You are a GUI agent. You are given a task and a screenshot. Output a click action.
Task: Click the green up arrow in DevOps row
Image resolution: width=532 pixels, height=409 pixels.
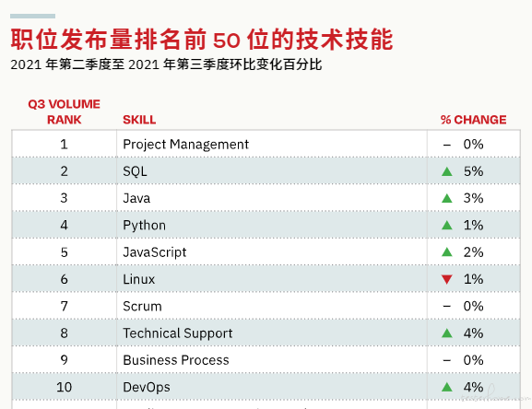point(447,387)
